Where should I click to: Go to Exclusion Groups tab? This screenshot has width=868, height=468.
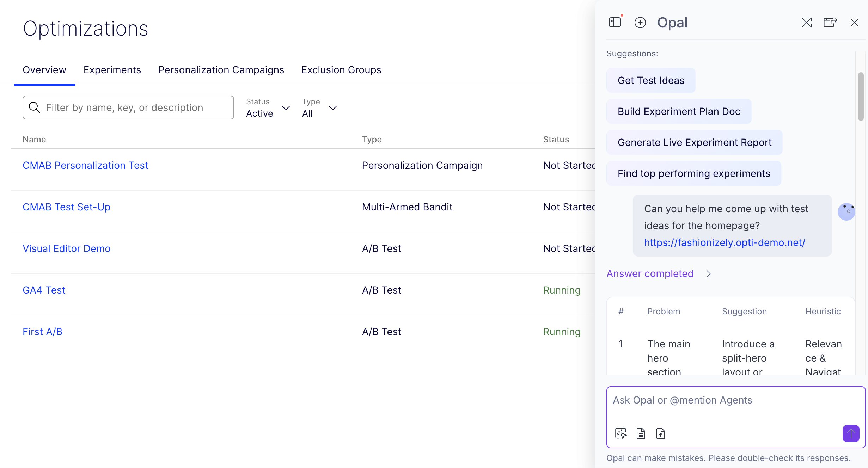point(341,70)
